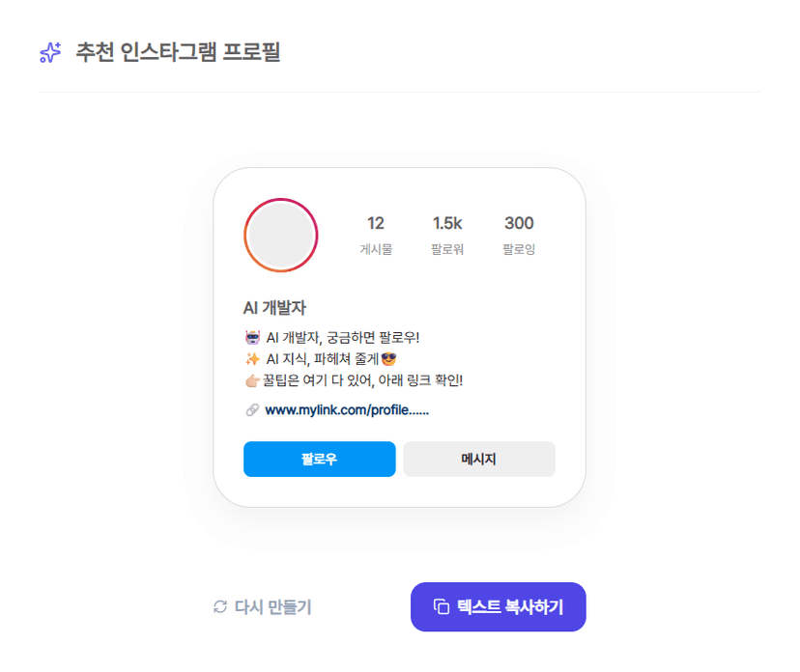The image size is (800, 672).
Task: Click the sparkles emoji on second bio line
Action: tap(253, 359)
